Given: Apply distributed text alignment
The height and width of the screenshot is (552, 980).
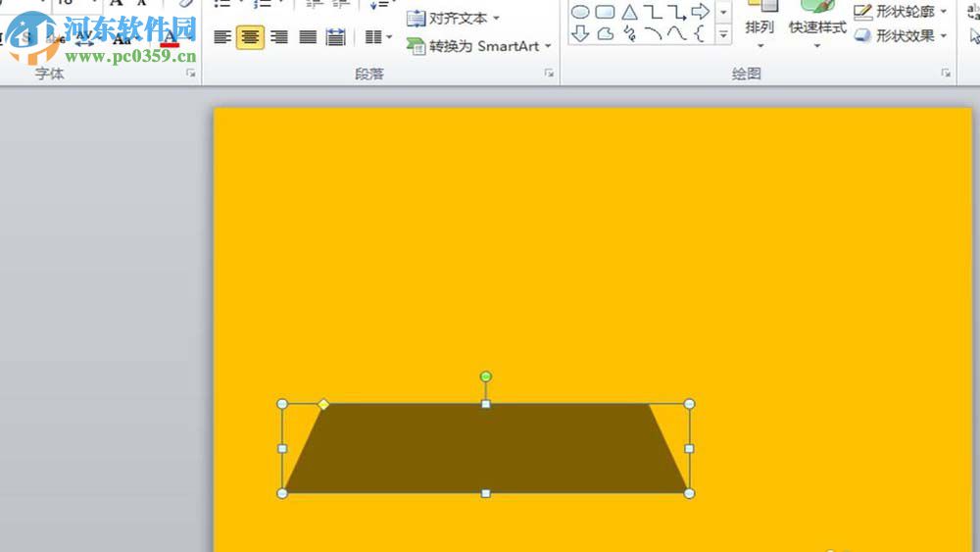Looking at the screenshot, I should click(x=335, y=37).
